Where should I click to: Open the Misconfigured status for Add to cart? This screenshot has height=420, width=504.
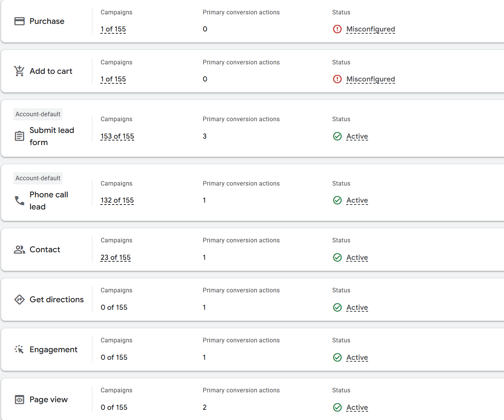[x=370, y=79]
